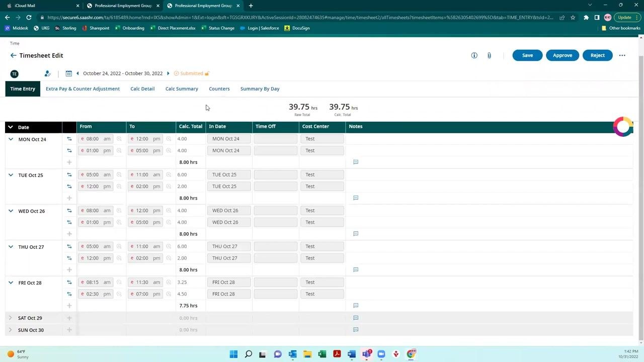Go to the previous pay period arrow
The height and width of the screenshot is (362, 644).
point(77,73)
